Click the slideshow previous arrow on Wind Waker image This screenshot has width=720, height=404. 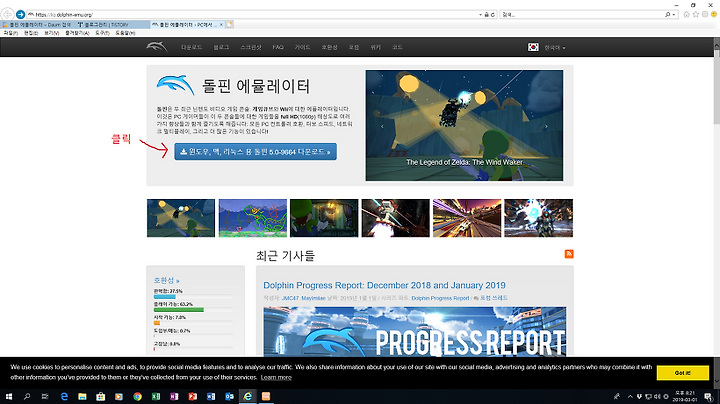tap(382, 126)
